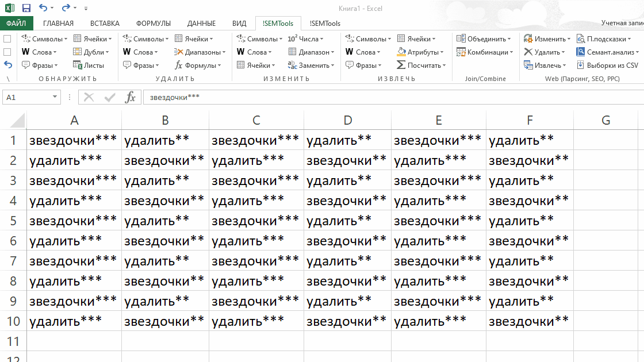Viewport: 644px width, 362px height.
Task: Open Атрибуты dropdown in Извлечь group
Action: coord(420,52)
